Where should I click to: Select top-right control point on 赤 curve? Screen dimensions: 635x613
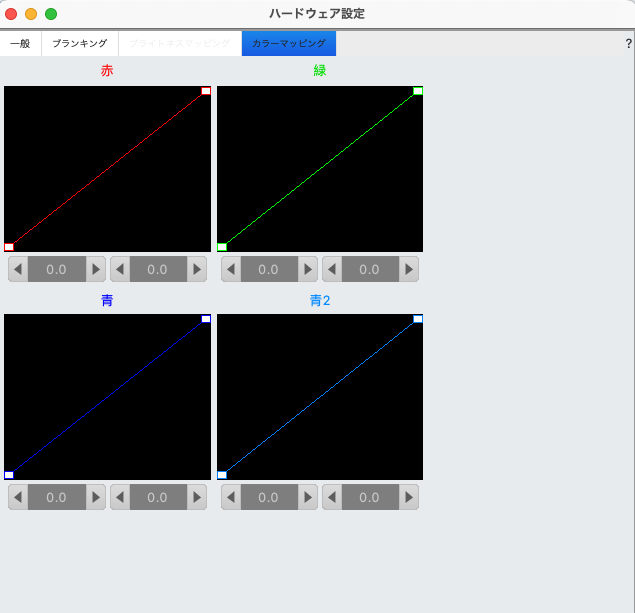pos(206,91)
